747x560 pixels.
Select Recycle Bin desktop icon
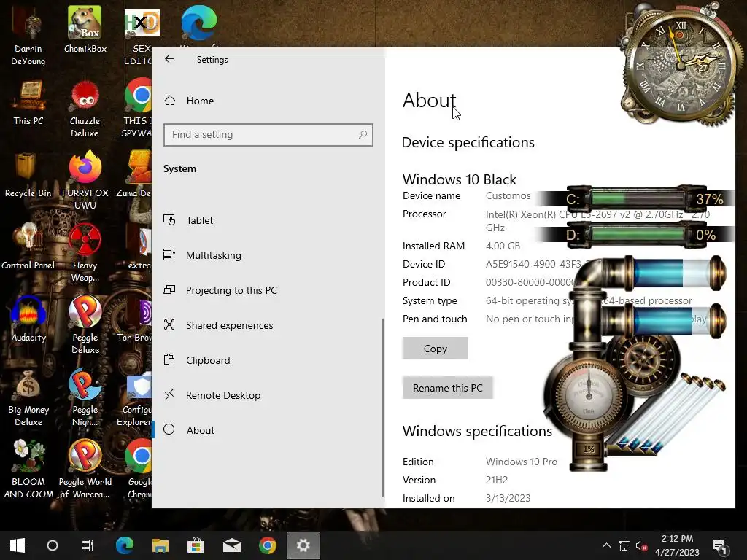pos(28,175)
